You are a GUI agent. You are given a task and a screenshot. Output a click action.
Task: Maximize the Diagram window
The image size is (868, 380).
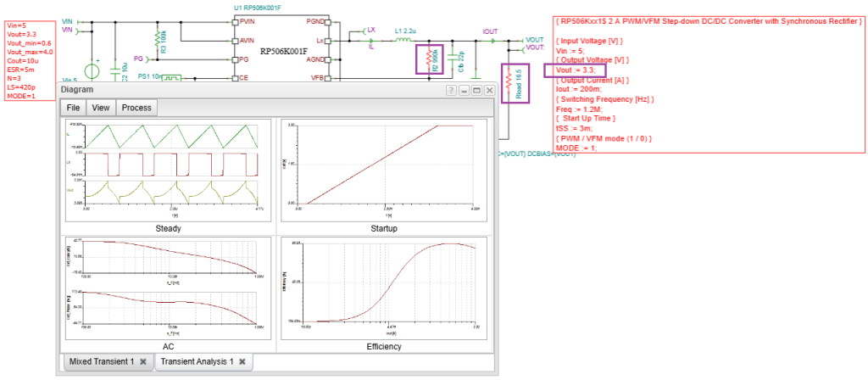(476, 90)
